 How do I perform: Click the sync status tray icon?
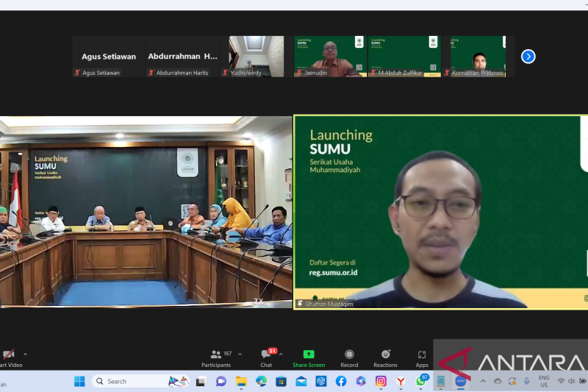pos(512,382)
